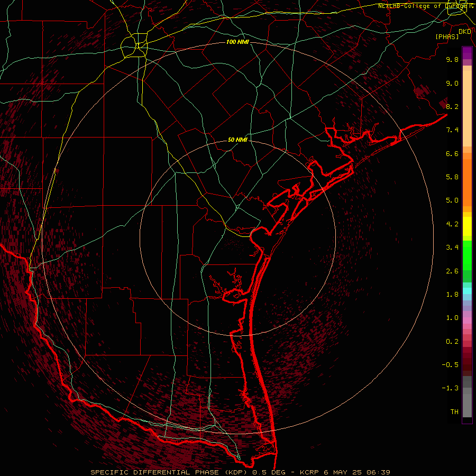476x476 pixels.
Task: Click the 7.4 color scale value
Action: [x=452, y=130]
